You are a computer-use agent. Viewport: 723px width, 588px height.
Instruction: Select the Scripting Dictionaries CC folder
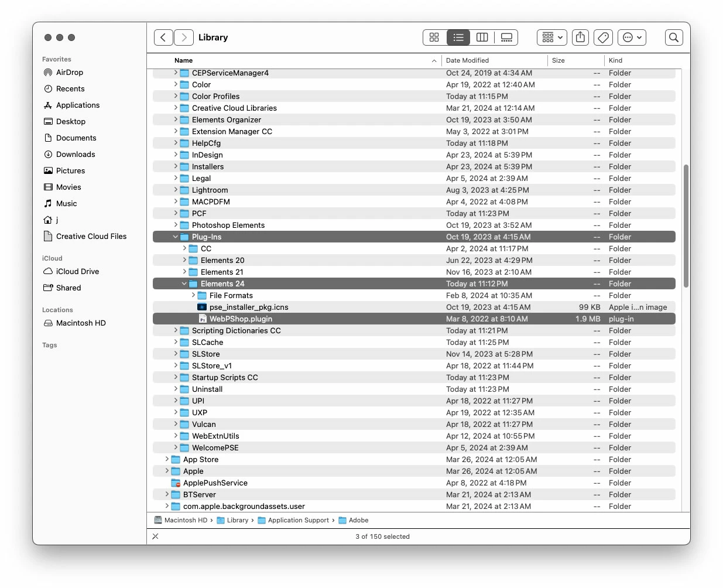414,330
